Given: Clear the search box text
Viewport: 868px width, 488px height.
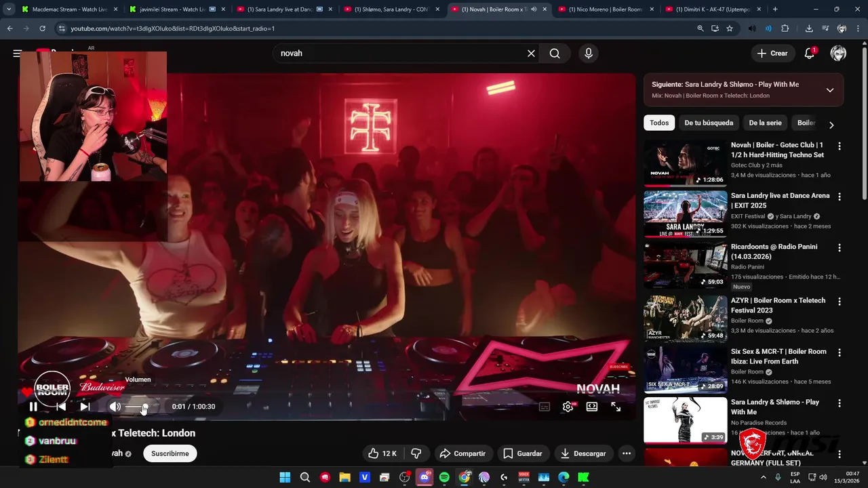Looking at the screenshot, I should coord(531,54).
